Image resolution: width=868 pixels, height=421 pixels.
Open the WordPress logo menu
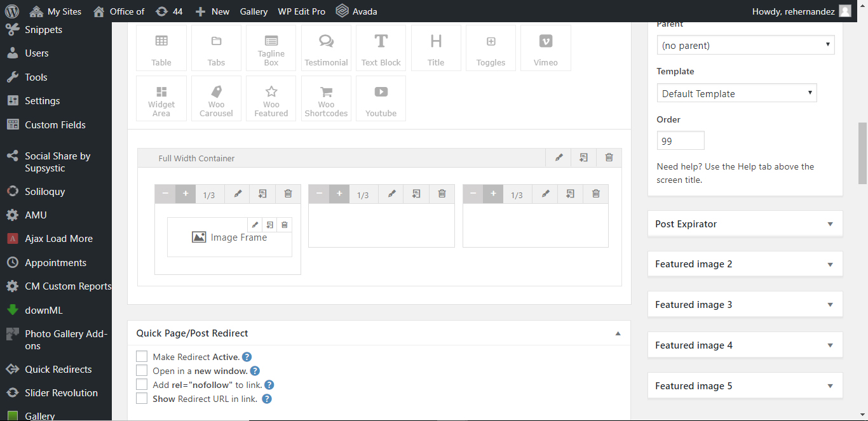(x=12, y=11)
